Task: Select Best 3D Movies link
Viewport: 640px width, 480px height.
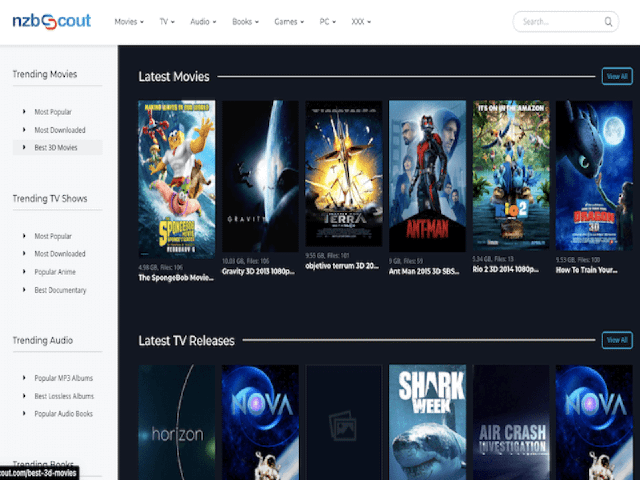Action: pyautogui.click(x=56, y=147)
